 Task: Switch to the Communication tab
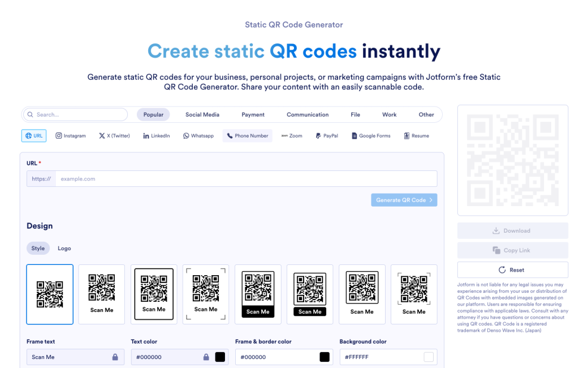pyautogui.click(x=308, y=114)
